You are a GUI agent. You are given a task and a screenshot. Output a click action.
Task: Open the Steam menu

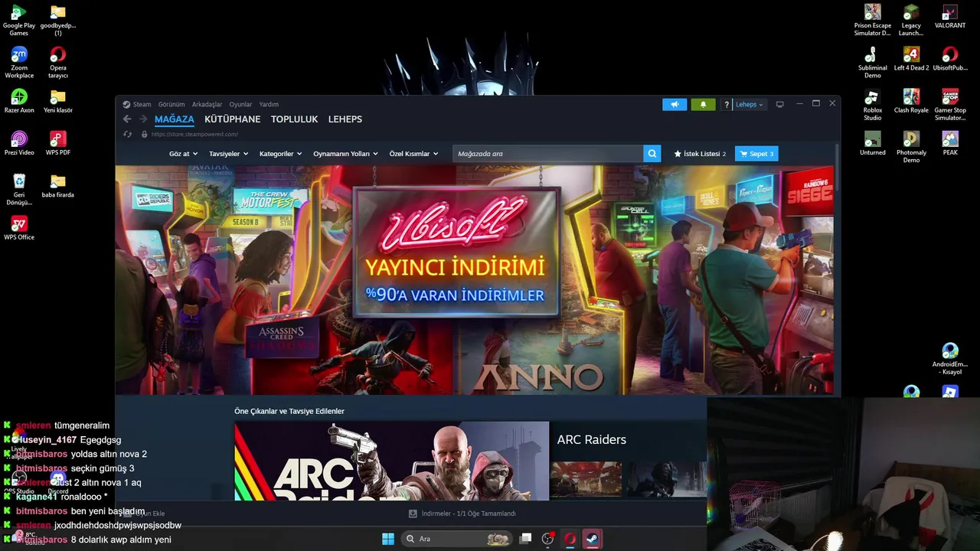coord(142,104)
